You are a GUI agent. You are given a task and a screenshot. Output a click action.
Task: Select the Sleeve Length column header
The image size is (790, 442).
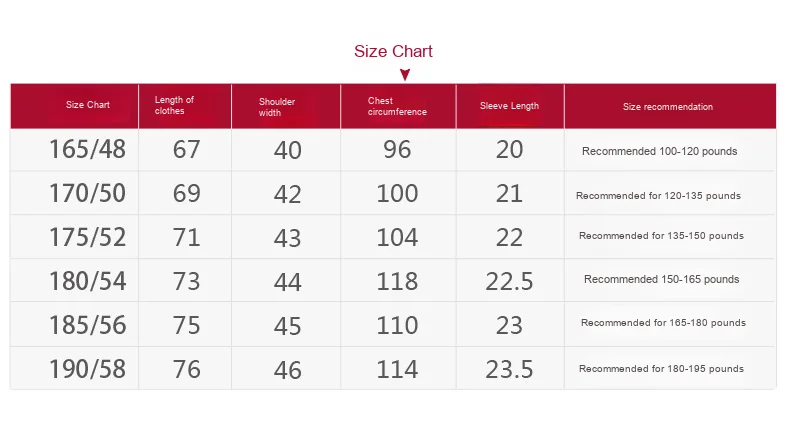pyautogui.click(x=509, y=106)
